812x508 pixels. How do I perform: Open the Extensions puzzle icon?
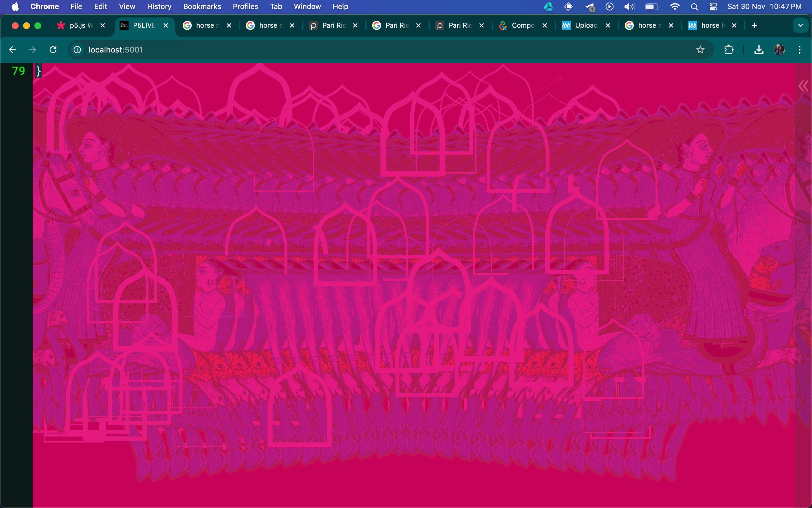point(729,50)
